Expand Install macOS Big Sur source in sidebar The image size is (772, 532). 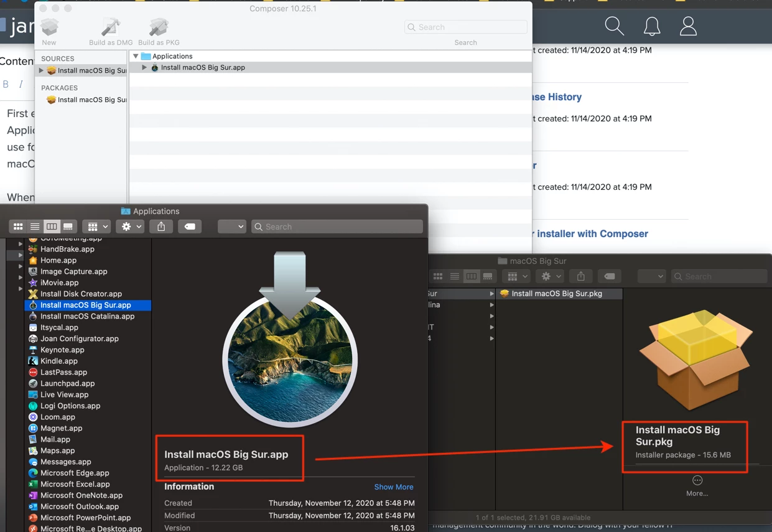pyautogui.click(x=42, y=70)
